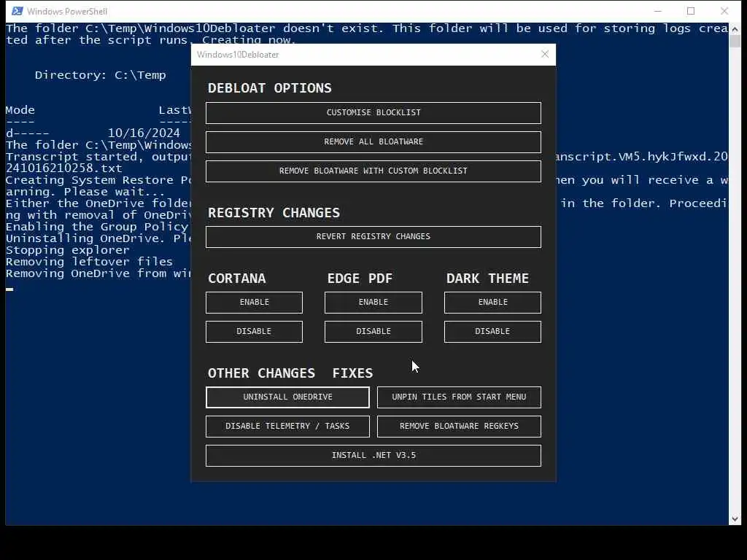This screenshot has width=747, height=560.
Task: Click Revert Registry Changes button
Action: [373, 237]
